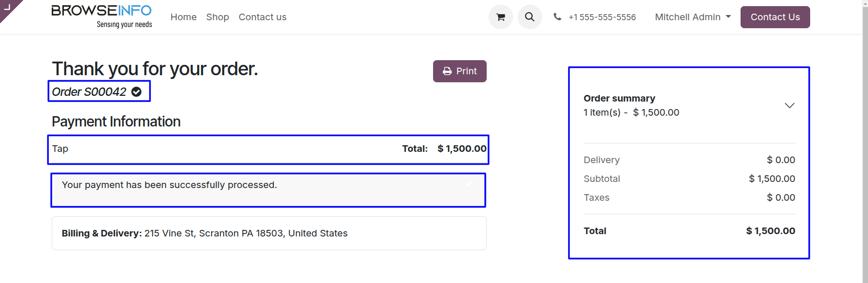Expand the Order summary chevron
Viewport: 868px width, 283px height.
tap(789, 105)
